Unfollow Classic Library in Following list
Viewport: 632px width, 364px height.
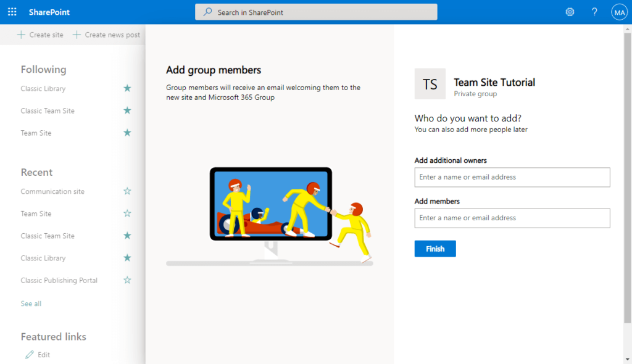click(x=127, y=88)
